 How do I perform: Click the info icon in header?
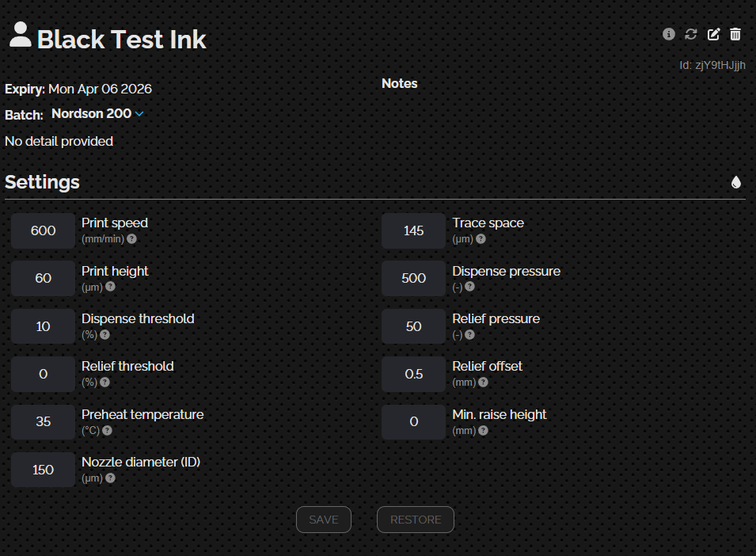click(669, 34)
